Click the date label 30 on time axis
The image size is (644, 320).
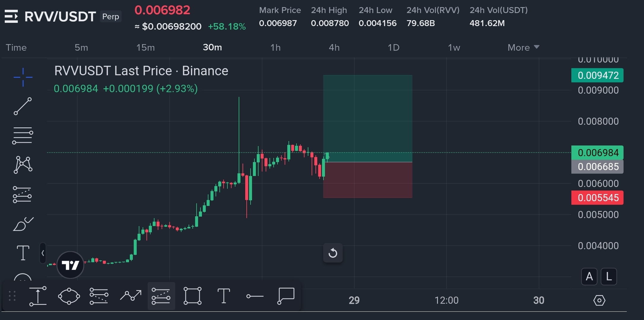pyautogui.click(x=539, y=300)
